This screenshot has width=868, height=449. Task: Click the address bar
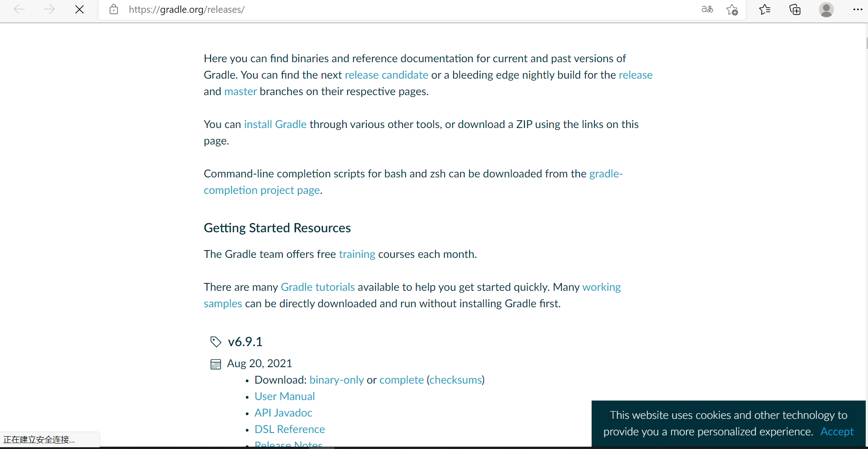pyautogui.click(x=320, y=9)
